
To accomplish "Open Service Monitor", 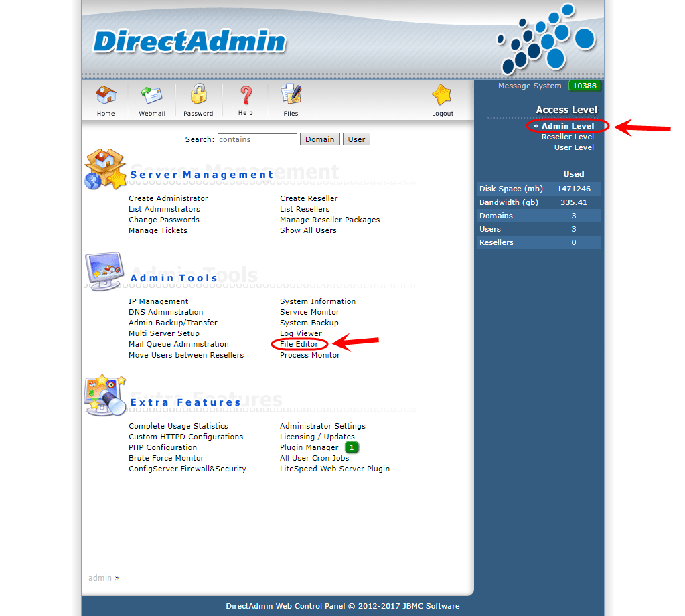I will coord(309,313).
